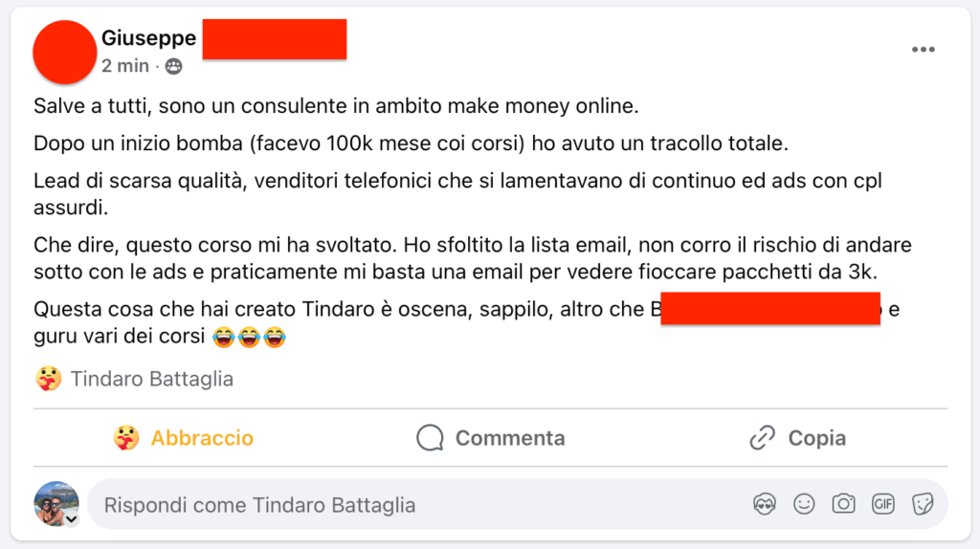Viewport: 980px width, 549px height.
Task: Expand the profile switcher arrow on the reply avatar
Action: click(72, 519)
